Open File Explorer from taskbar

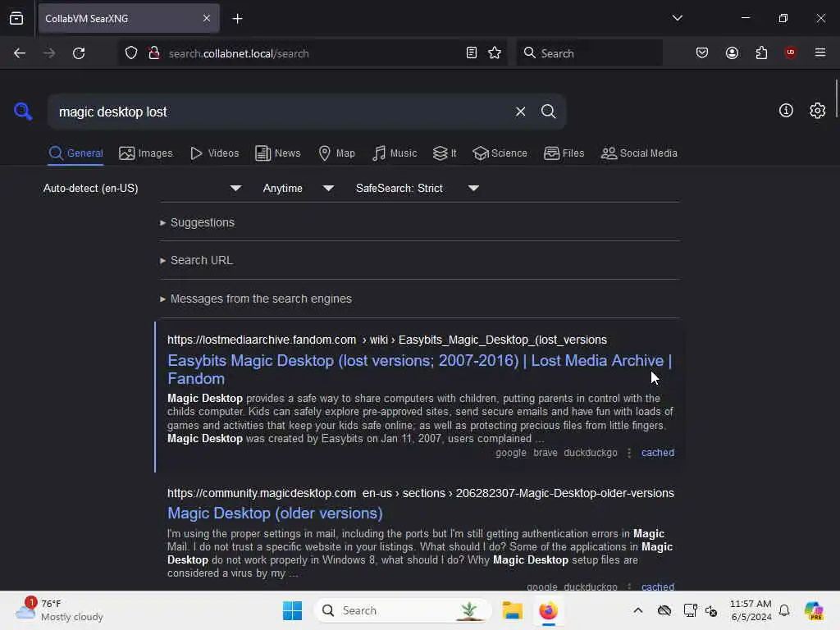click(x=512, y=610)
